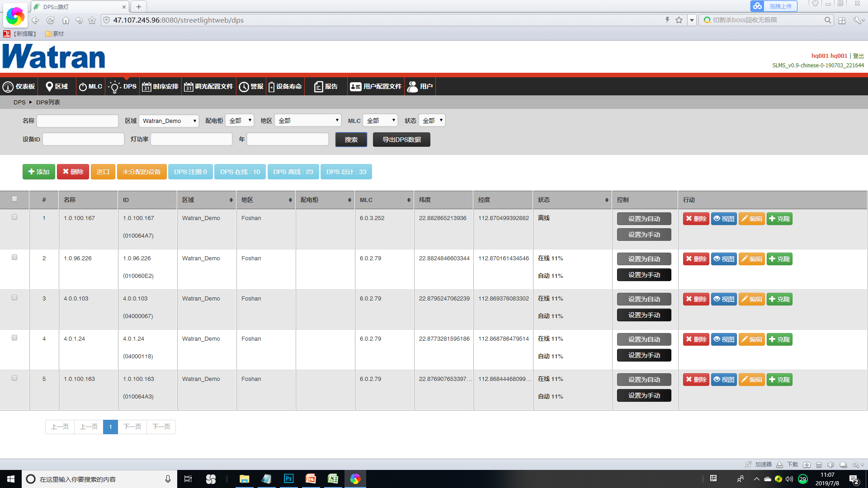Click the green 添加 button
The image size is (868, 488).
(39, 172)
